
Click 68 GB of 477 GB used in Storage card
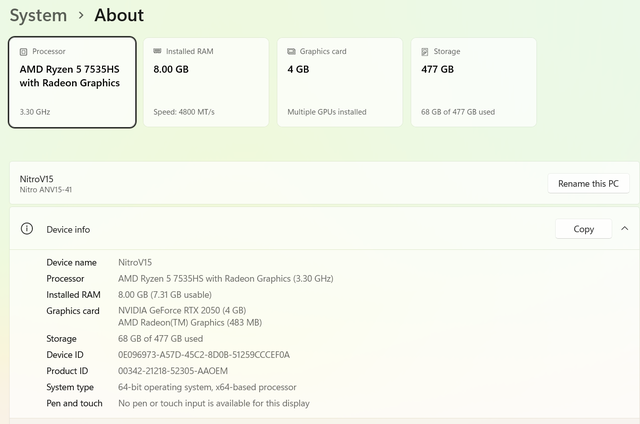458,112
